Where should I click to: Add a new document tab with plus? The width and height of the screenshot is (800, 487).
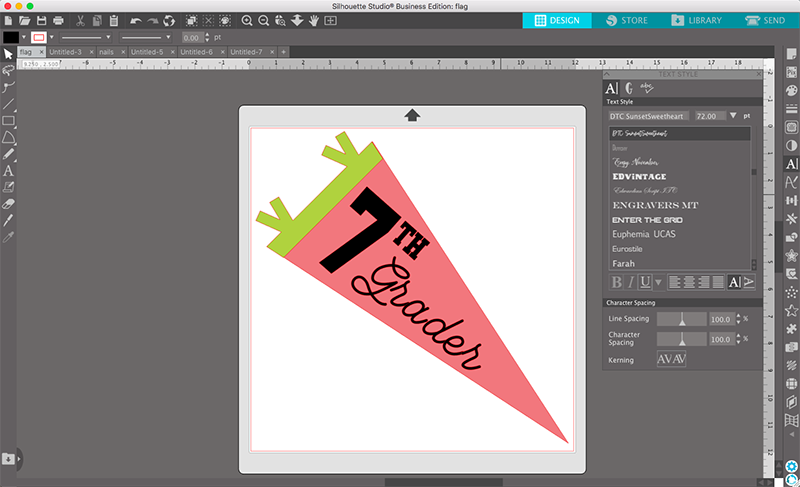283,52
